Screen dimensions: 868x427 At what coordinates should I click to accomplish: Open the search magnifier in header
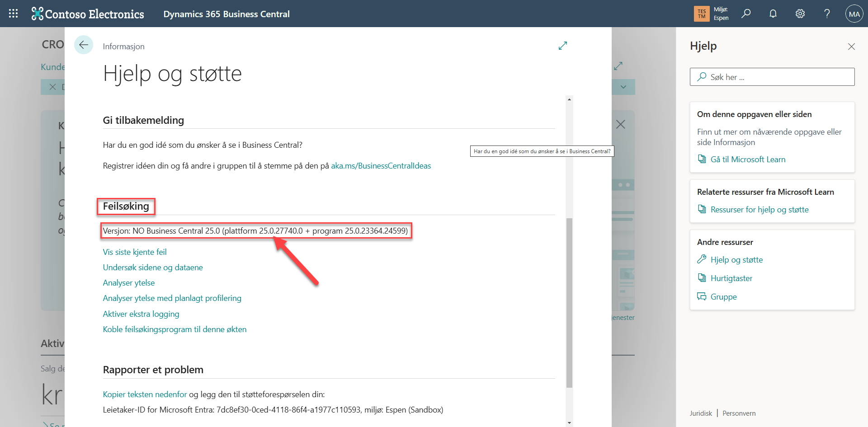coord(746,14)
